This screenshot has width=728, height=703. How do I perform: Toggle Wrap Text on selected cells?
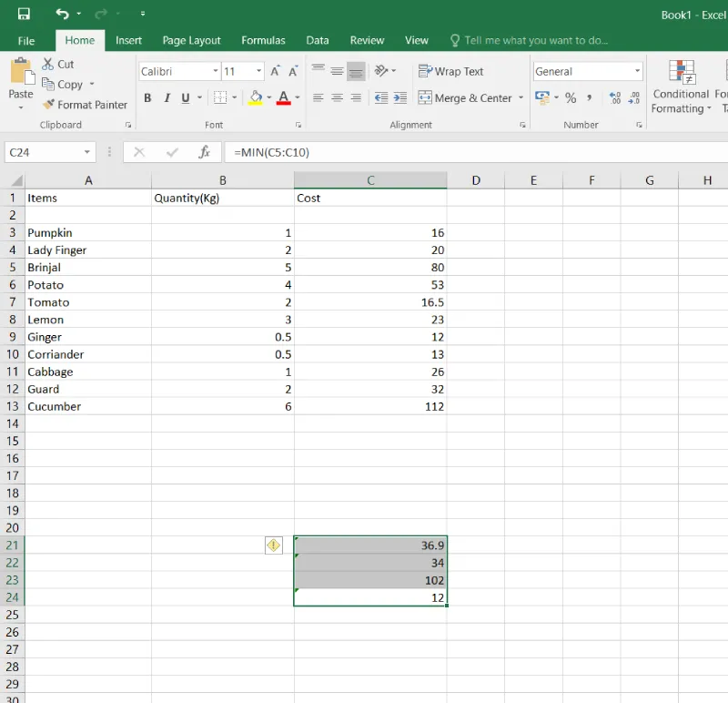click(x=450, y=71)
